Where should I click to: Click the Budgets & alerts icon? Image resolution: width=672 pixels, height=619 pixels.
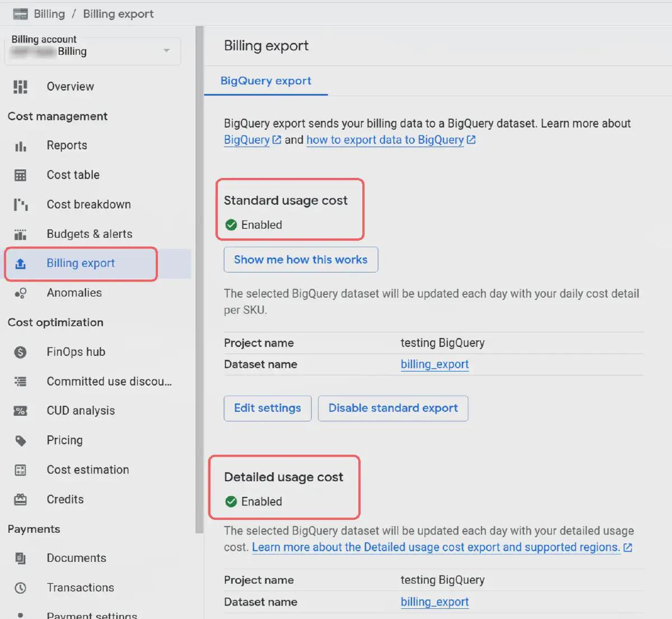(20, 235)
